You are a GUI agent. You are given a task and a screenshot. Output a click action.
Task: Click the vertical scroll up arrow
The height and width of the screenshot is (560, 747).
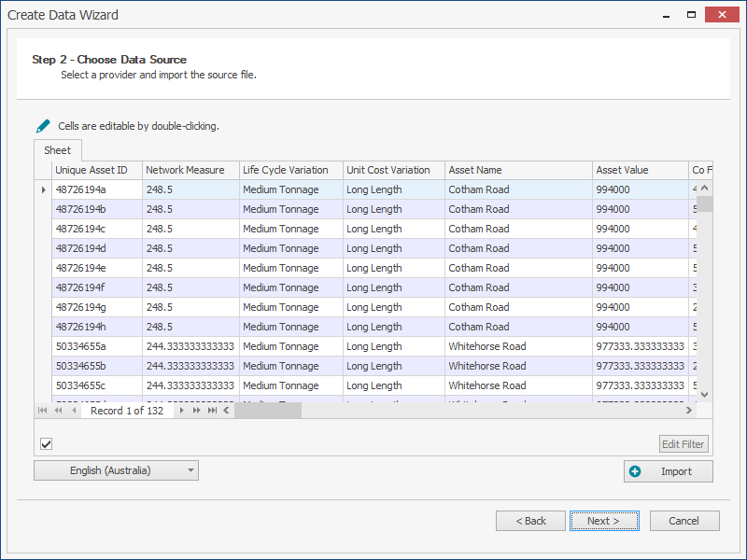pyautogui.click(x=705, y=189)
